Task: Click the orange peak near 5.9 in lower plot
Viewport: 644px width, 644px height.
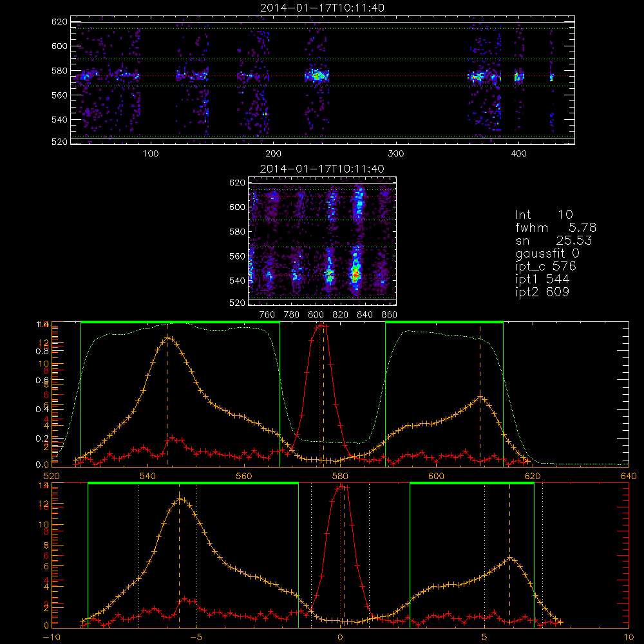Action: (509, 558)
